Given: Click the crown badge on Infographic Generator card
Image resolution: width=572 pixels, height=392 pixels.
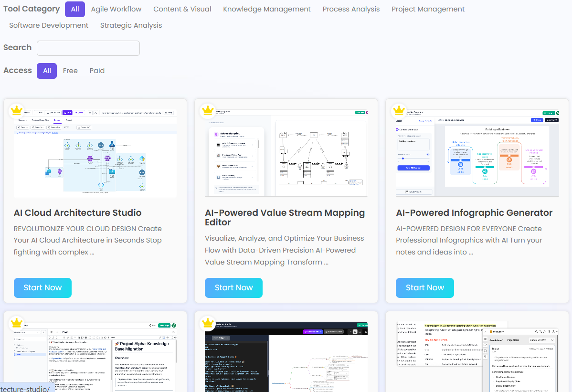Looking at the screenshot, I should [399, 111].
